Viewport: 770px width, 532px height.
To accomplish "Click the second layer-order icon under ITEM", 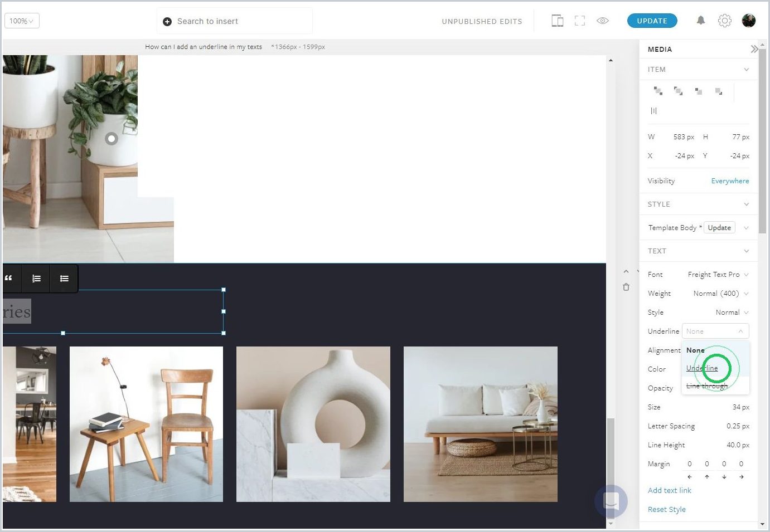I will coord(678,91).
